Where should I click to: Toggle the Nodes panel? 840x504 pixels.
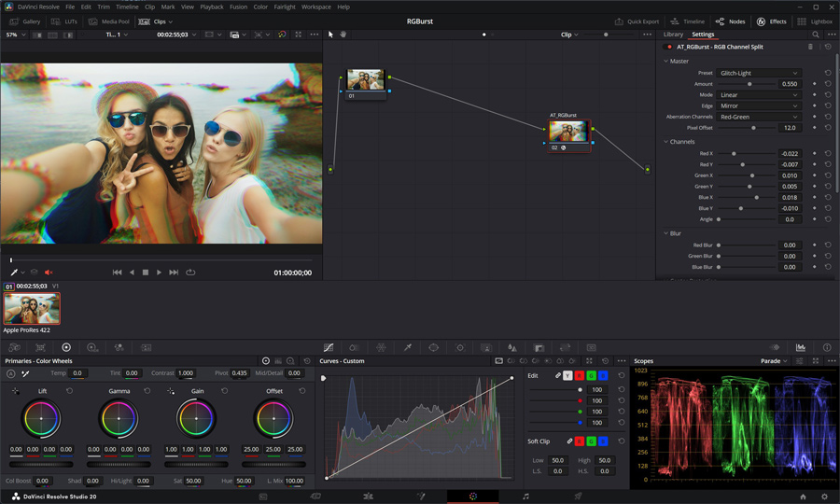[x=730, y=21]
